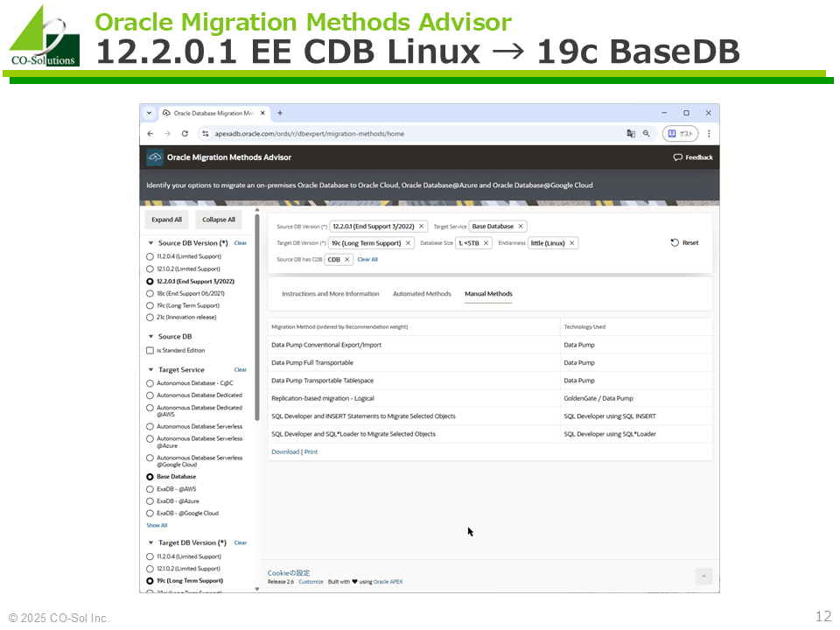The width and height of the screenshot is (840, 630).
Task: Click the browser forward arrow
Action: tap(168, 134)
